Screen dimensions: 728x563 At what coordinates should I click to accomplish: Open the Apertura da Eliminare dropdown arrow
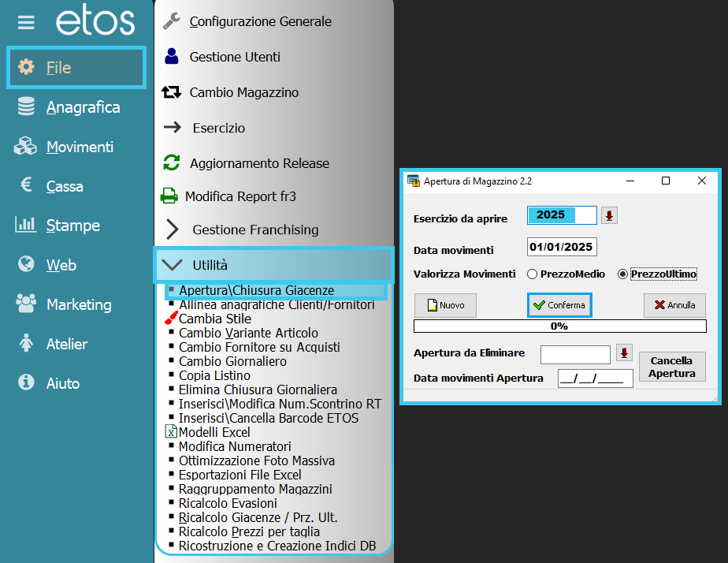[624, 353]
